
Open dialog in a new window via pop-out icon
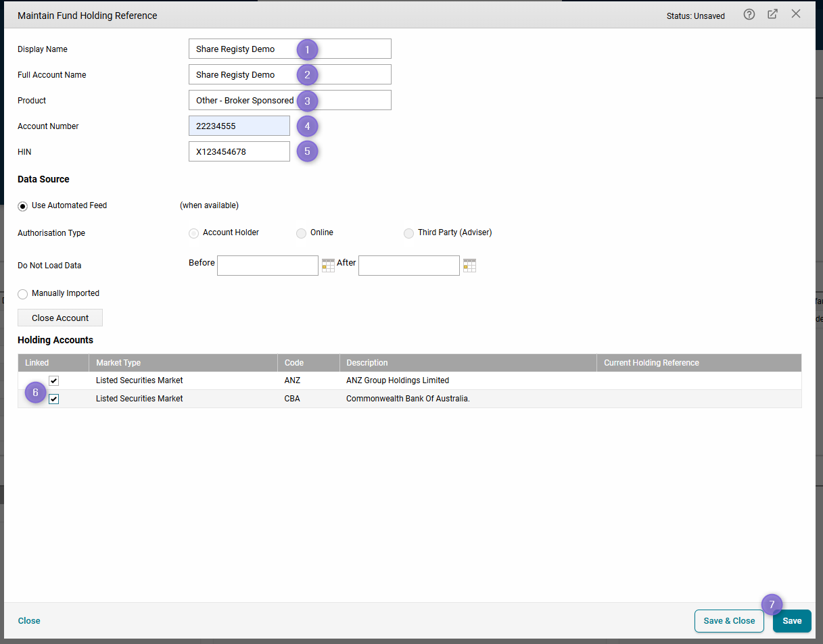[772, 14]
